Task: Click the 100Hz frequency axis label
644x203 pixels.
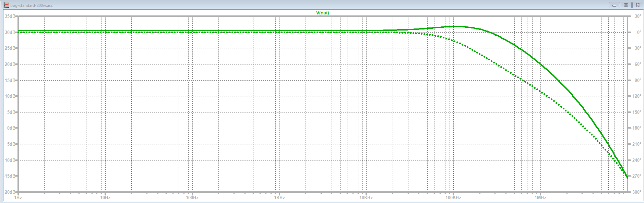Action: pos(192,198)
